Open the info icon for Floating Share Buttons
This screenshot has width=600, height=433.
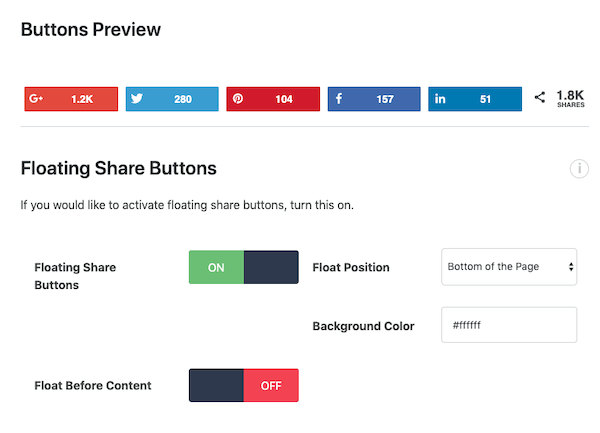point(579,169)
